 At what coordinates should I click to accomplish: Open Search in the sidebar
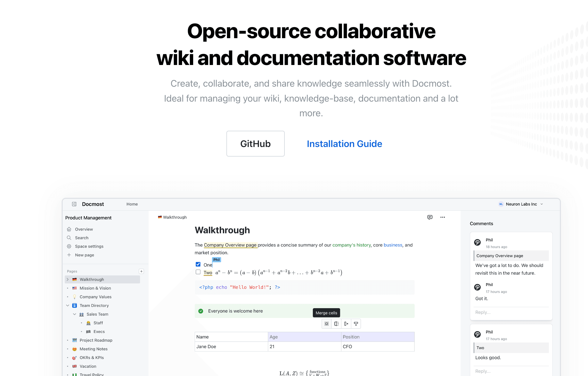[x=81, y=238]
